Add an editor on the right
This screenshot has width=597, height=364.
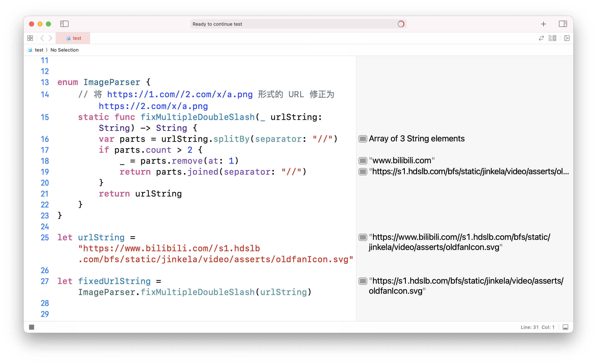(x=567, y=38)
